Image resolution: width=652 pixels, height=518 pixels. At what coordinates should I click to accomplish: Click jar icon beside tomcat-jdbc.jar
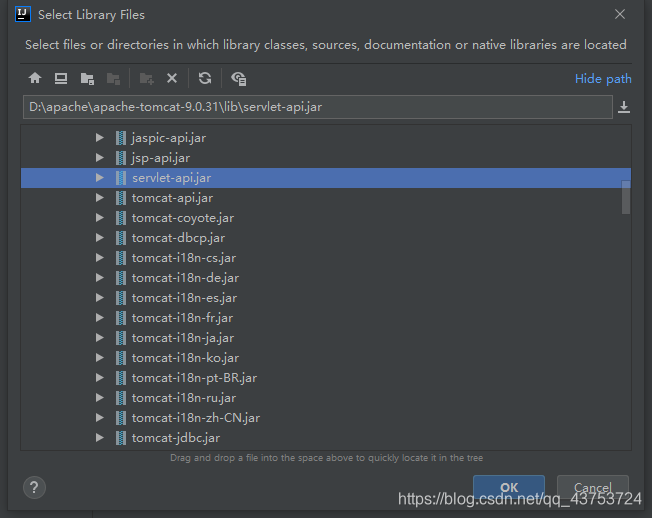tap(121, 437)
